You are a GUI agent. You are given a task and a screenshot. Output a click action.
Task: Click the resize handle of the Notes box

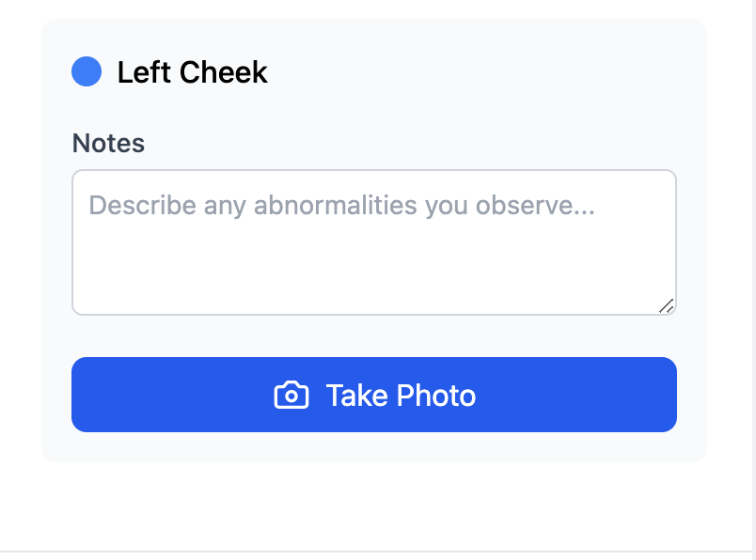[667, 305]
